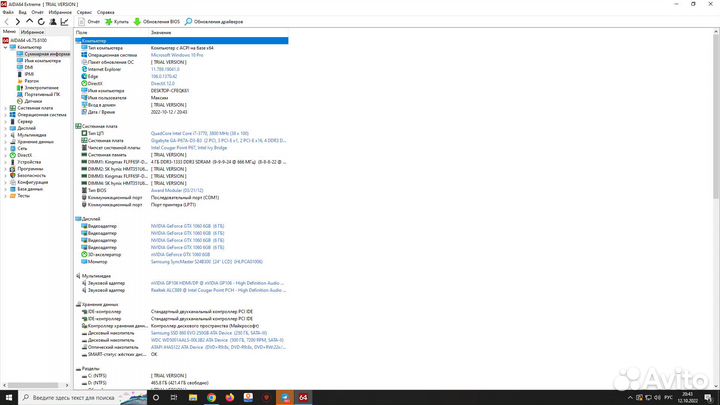
Task: Click the Поле column header
Action: point(82,32)
